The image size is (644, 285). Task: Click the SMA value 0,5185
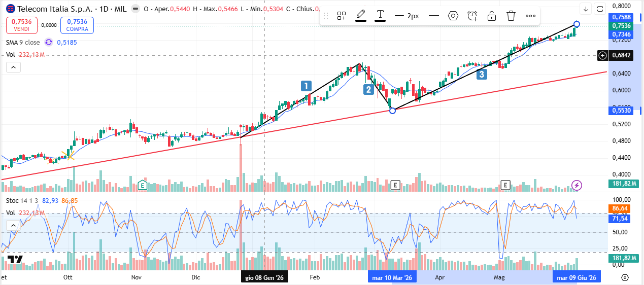coord(67,43)
